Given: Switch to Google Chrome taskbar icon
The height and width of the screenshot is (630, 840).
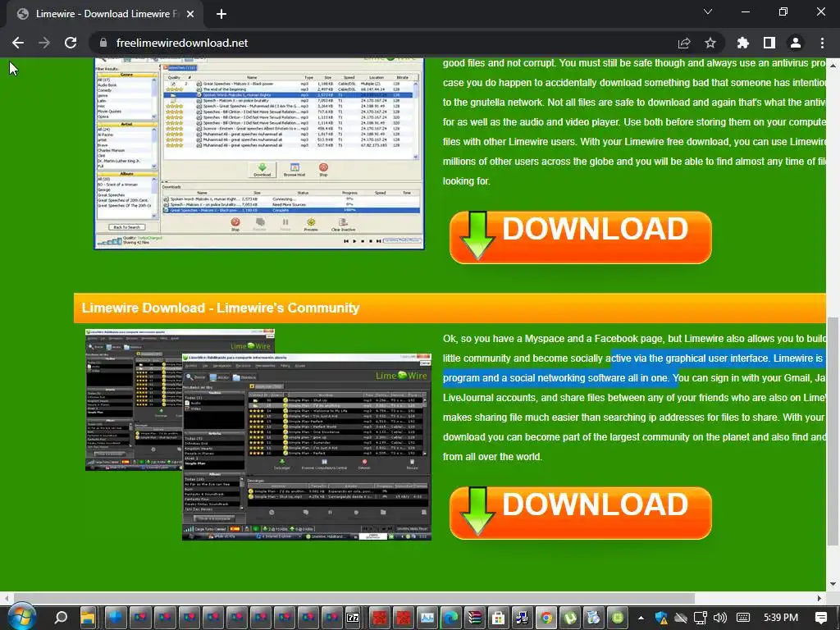Looking at the screenshot, I should 546,618.
